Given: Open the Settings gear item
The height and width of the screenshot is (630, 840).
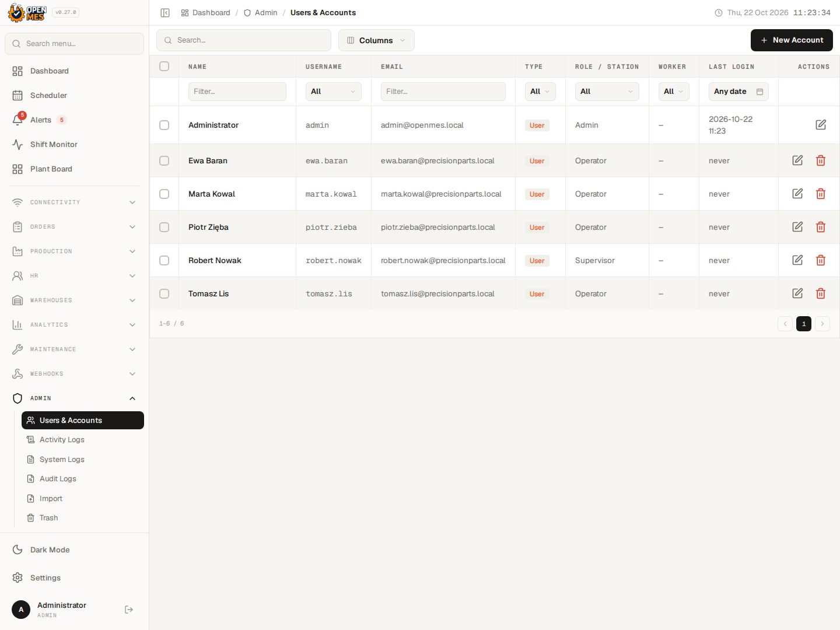Looking at the screenshot, I should (74, 577).
